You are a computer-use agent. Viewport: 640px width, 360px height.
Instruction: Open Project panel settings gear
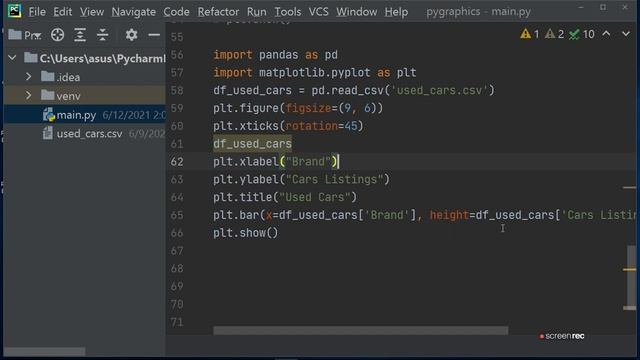coord(131,35)
